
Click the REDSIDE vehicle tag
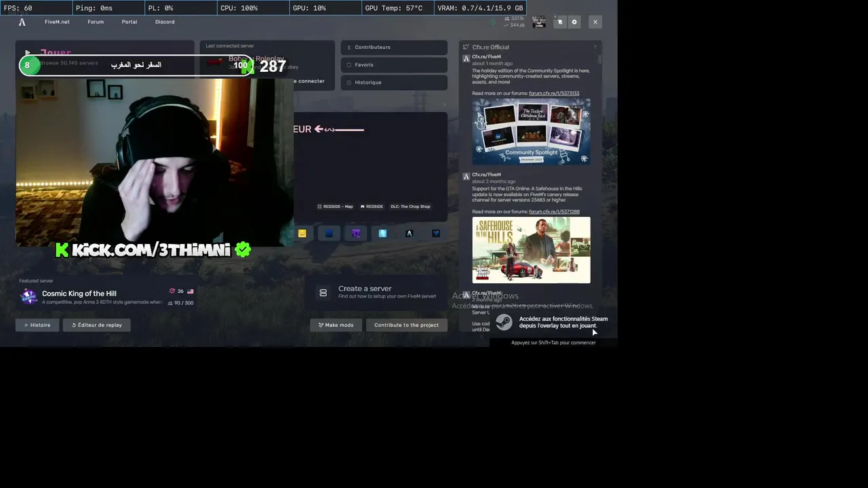click(372, 207)
